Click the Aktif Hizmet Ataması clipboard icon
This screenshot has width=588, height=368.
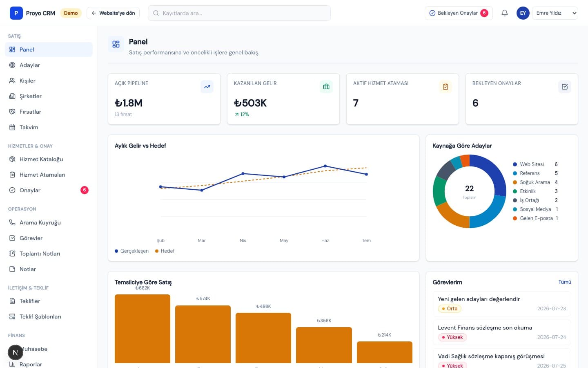pyautogui.click(x=445, y=87)
